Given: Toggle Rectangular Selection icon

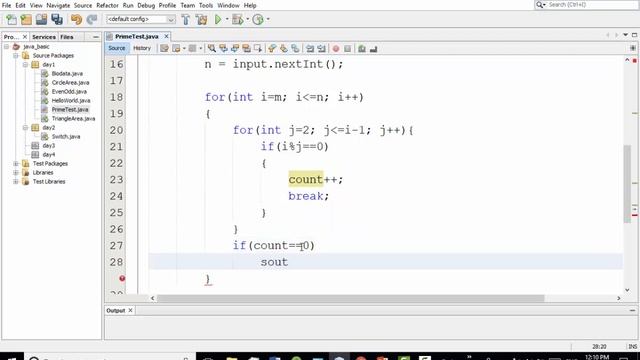Looking at the screenshot, I should tap(258, 49).
